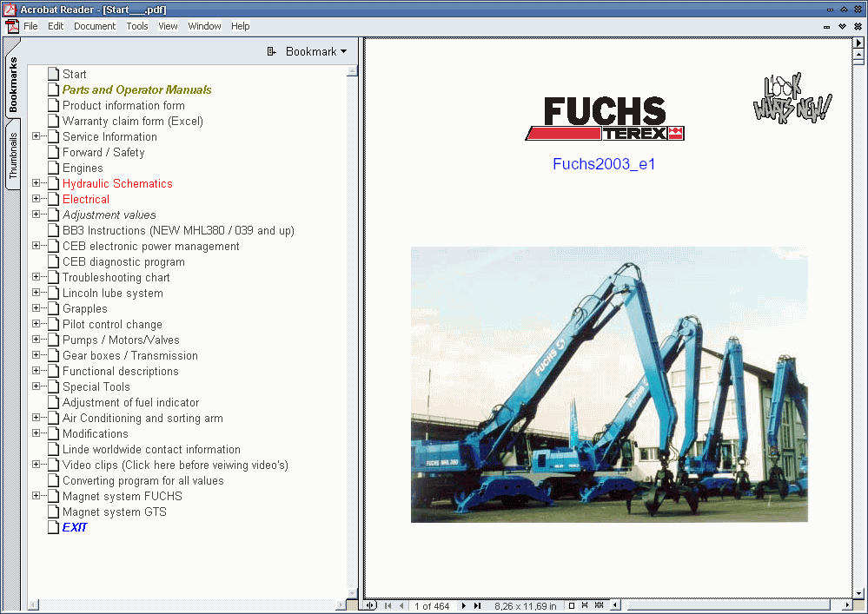
Task: Go to the next page
Action: pos(463,605)
